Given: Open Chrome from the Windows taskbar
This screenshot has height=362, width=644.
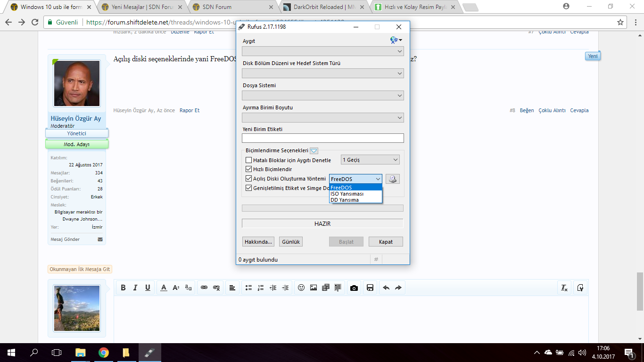Looking at the screenshot, I should [104, 353].
